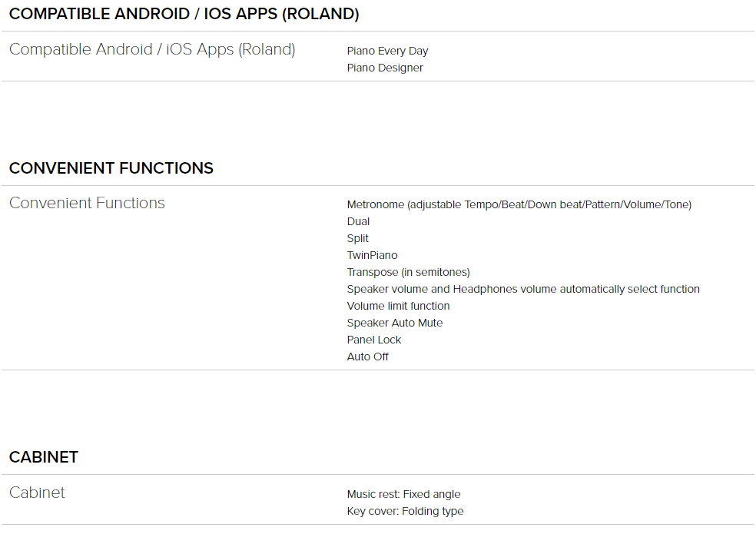Screen dimensions: 756x544
Task: Click the Auto Off entry
Action: [x=368, y=357]
